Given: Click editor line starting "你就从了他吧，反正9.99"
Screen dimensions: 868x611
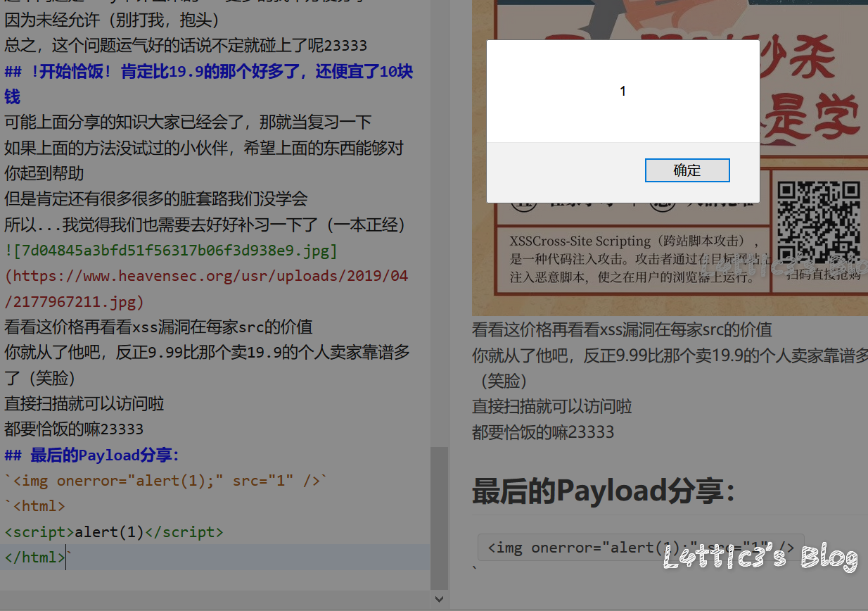Looking at the screenshot, I should tap(207, 365).
